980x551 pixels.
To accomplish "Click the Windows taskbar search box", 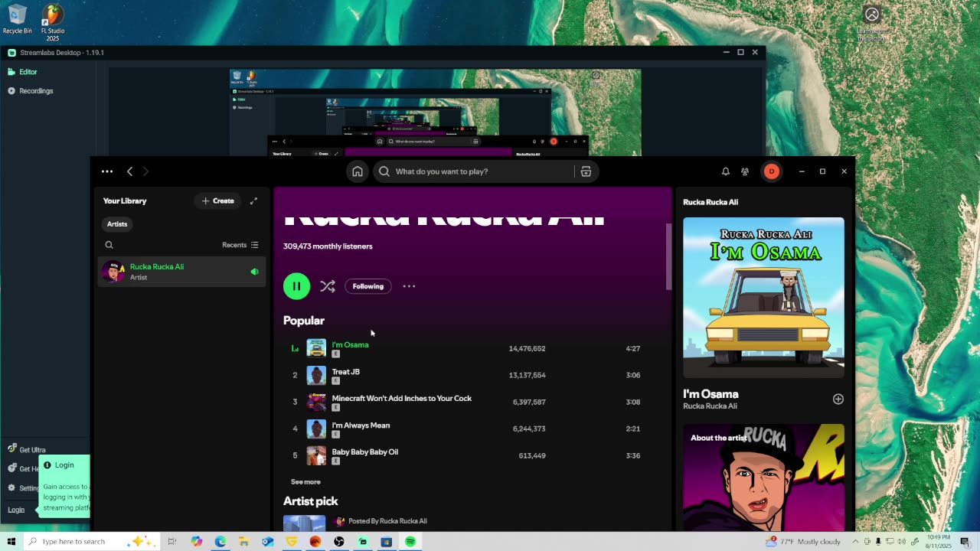I will (x=92, y=542).
